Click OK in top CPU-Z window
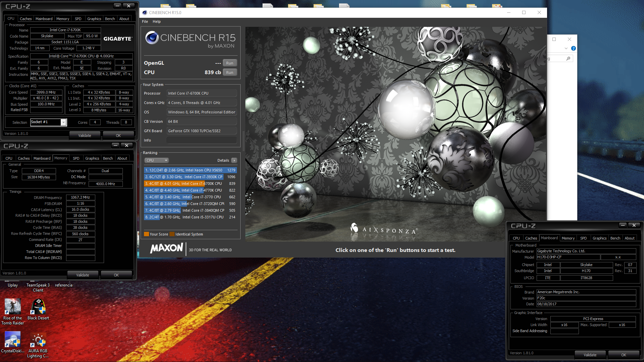 point(118,136)
